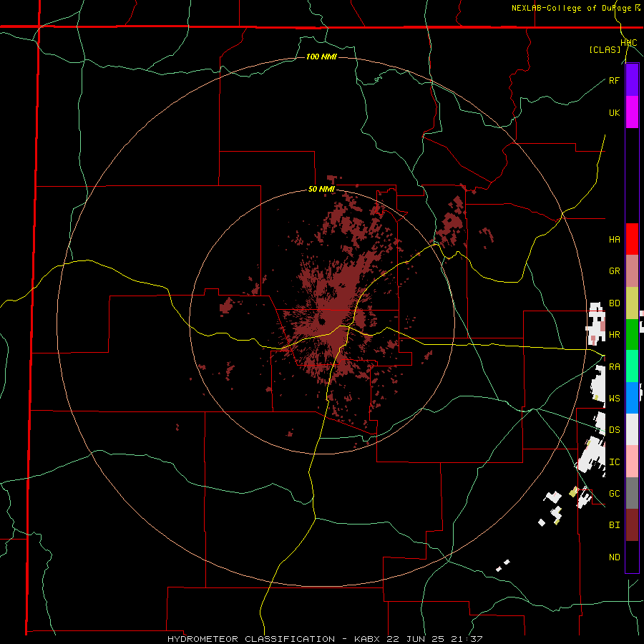This screenshot has width=644, height=644.
Task: Click the RF legend label
Action: point(614,80)
